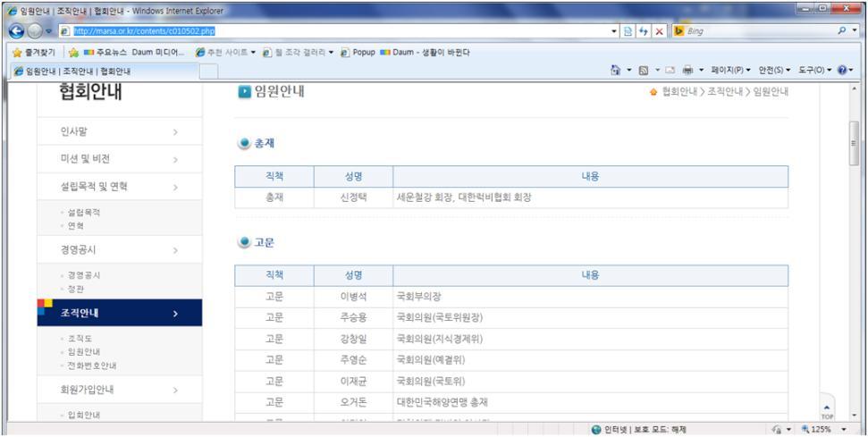Expand 회원가입안내 sidebar chevron
Viewport: 868px width, 437px height.
pos(175,391)
